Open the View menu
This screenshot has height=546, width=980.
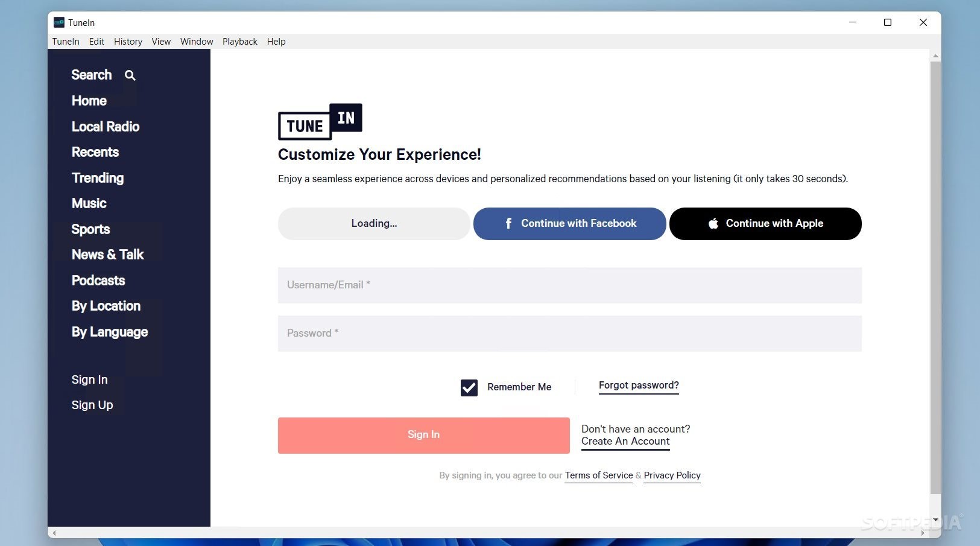[x=161, y=42]
